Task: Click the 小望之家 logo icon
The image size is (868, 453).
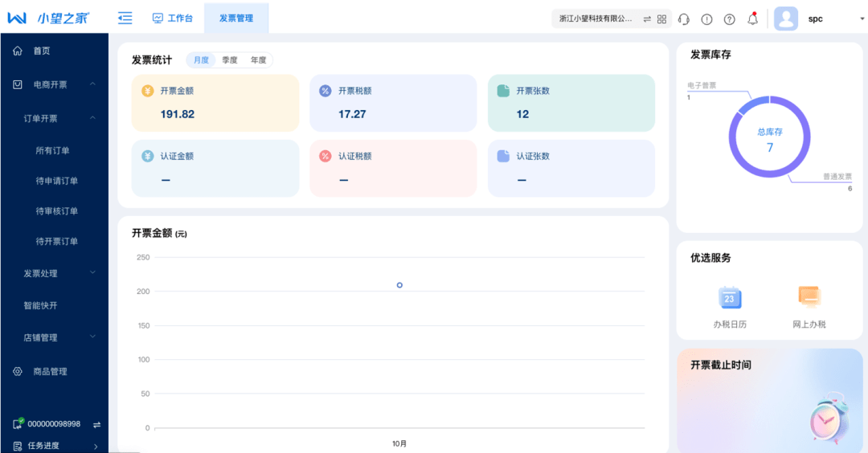Action: click(17, 18)
